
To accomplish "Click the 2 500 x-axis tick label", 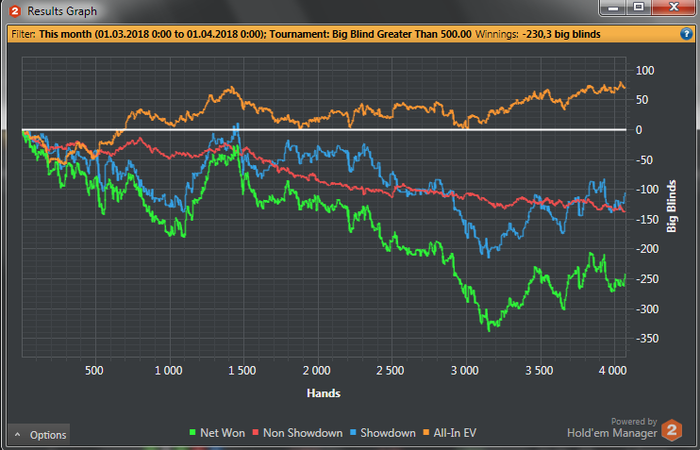I will coord(391,371).
